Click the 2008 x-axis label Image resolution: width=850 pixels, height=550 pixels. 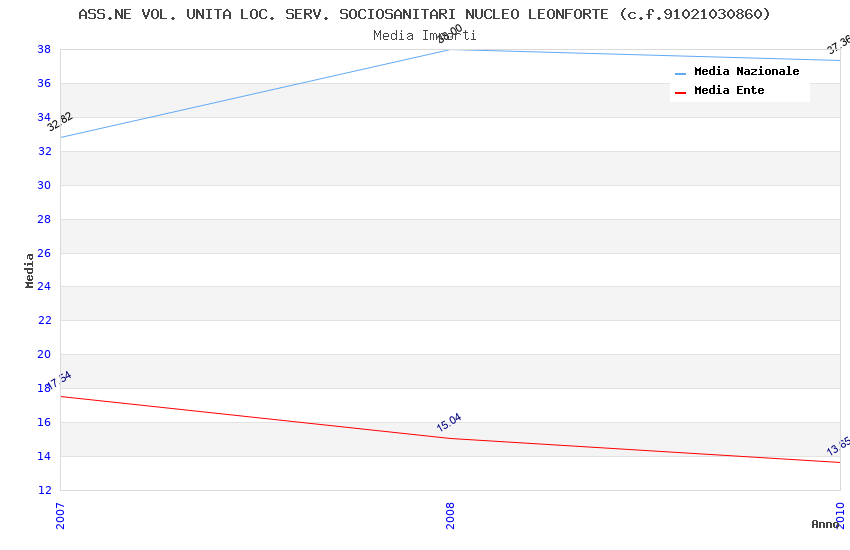(x=450, y=516)
